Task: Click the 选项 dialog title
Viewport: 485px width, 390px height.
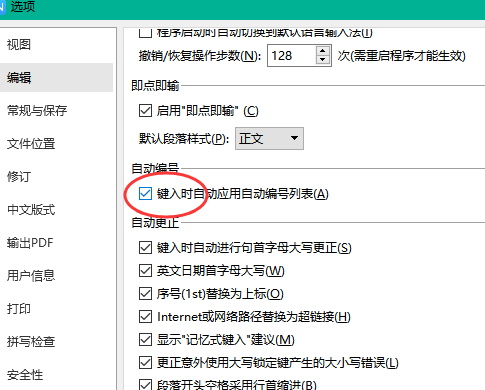Action: (x=22, y=7)
